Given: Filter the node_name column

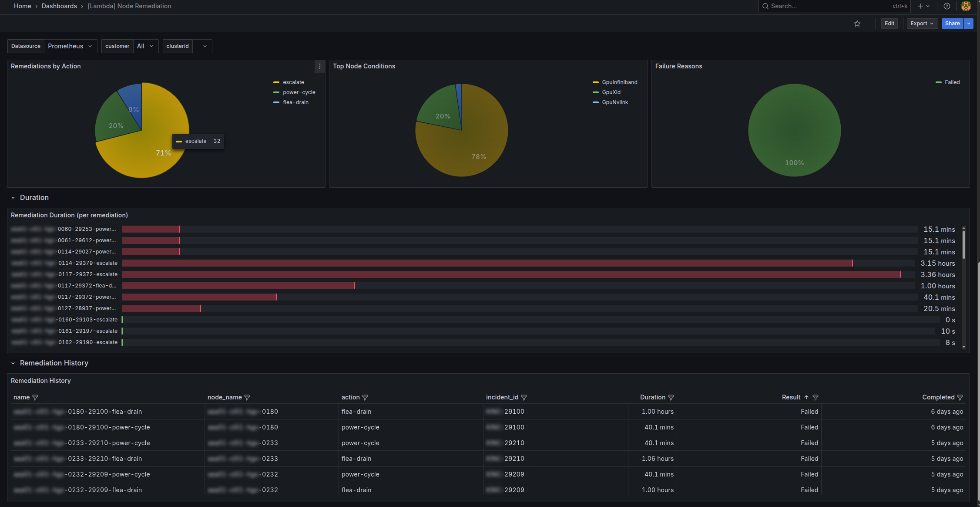Looking at the screenshot, I should [247, 397].
